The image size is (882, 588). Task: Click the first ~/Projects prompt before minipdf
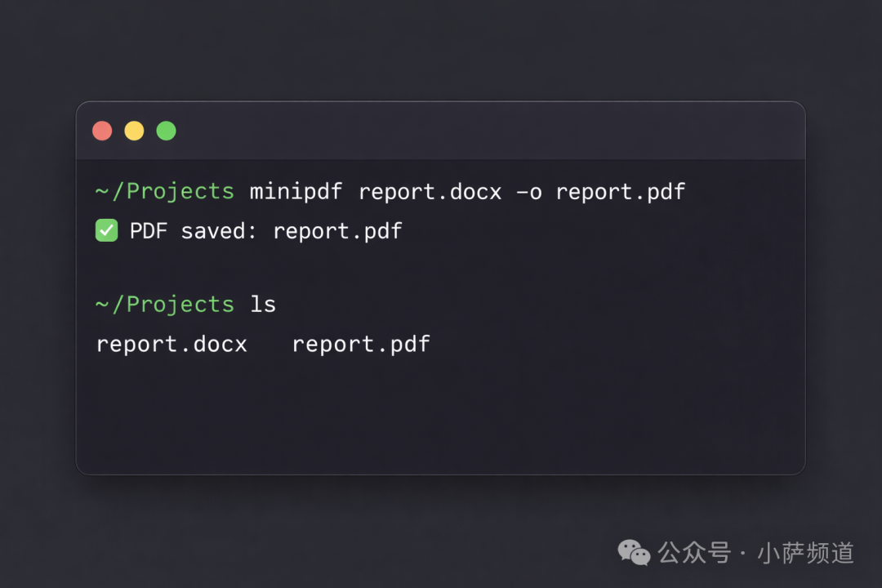(165, 192)
